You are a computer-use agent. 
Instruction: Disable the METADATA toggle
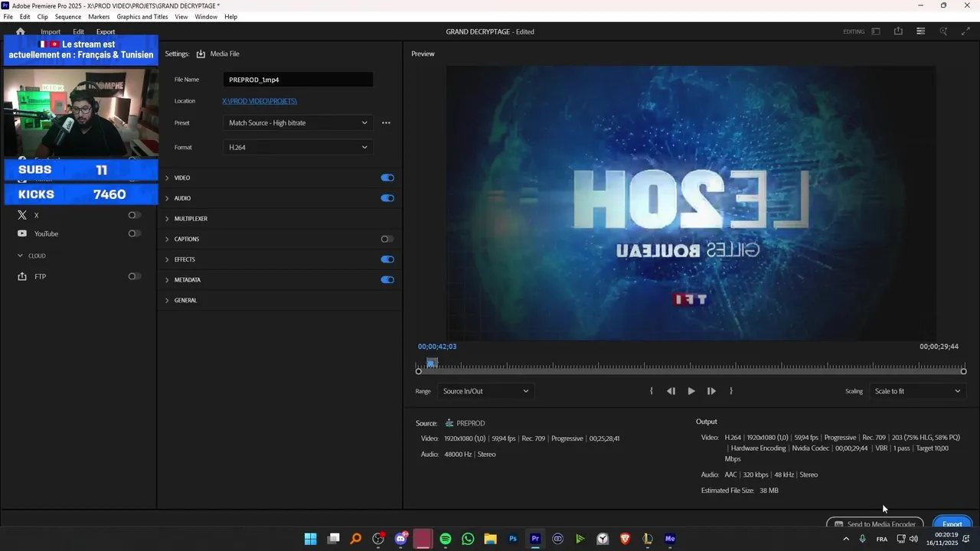(387, 279)
